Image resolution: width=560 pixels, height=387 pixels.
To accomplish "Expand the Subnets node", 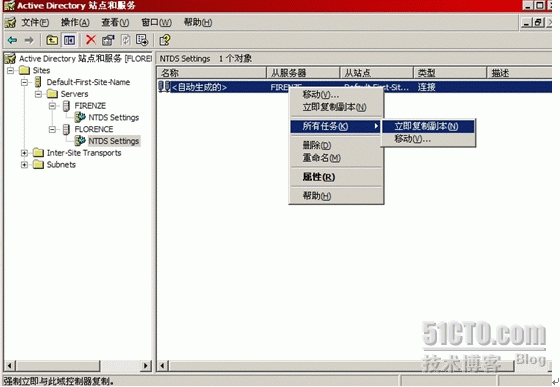I will [24, 165].
